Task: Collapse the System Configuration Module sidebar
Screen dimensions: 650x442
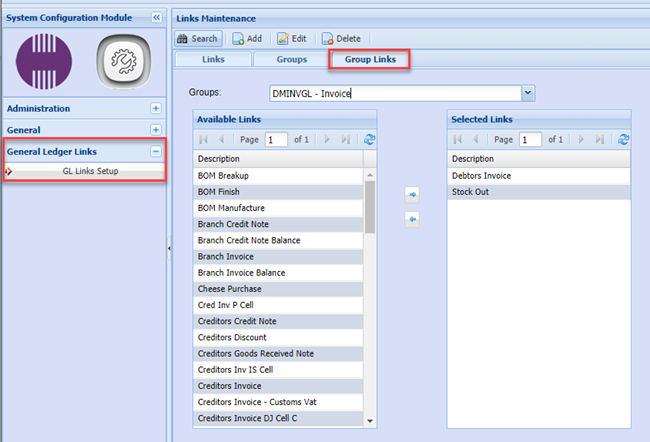Action: (156, 18)
